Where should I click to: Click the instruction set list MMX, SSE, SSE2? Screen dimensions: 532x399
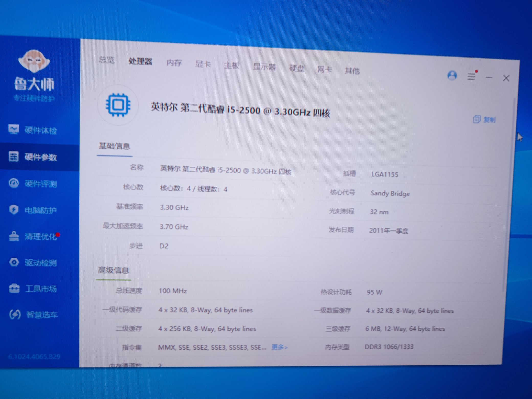212,347
